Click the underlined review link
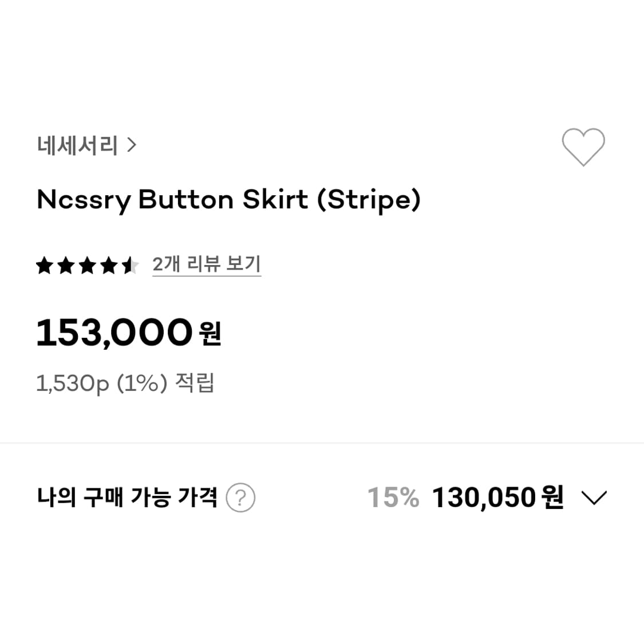Viewport: 644px width, 644px height. tap(206, 264)
